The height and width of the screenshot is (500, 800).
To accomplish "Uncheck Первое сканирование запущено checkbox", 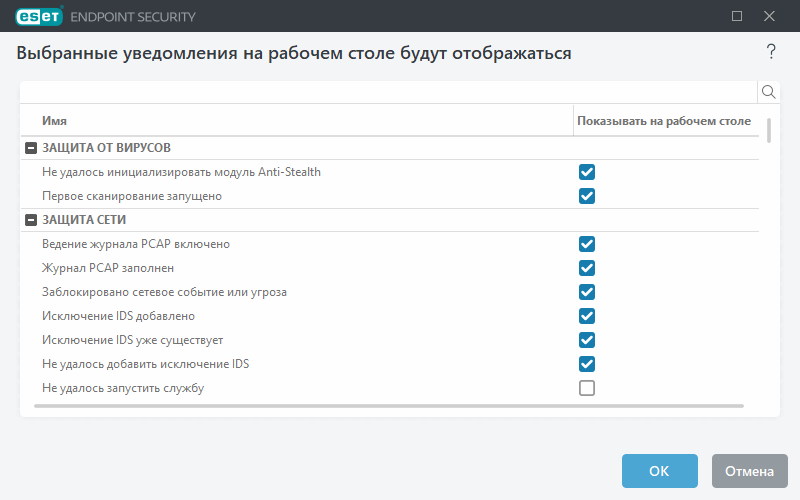I will [587, 196].
